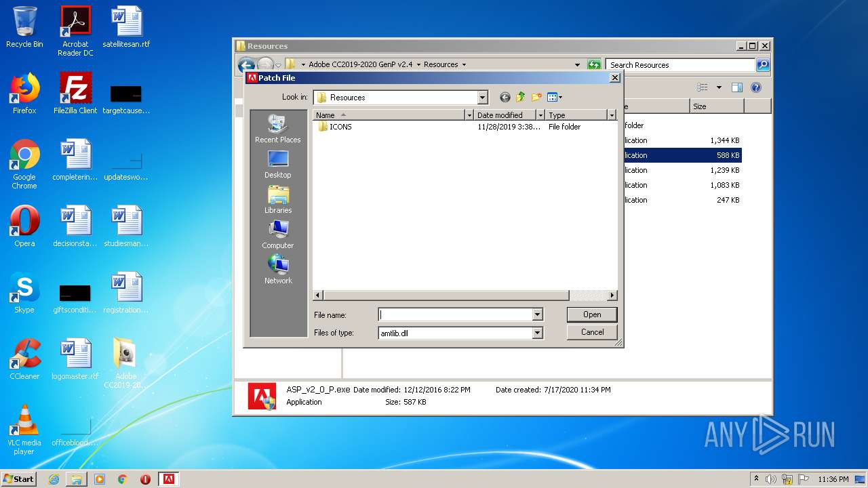This screenshot has height=488, width=868.
Task: Select Network in the places sidebar
Action: [x=277, y=270]
